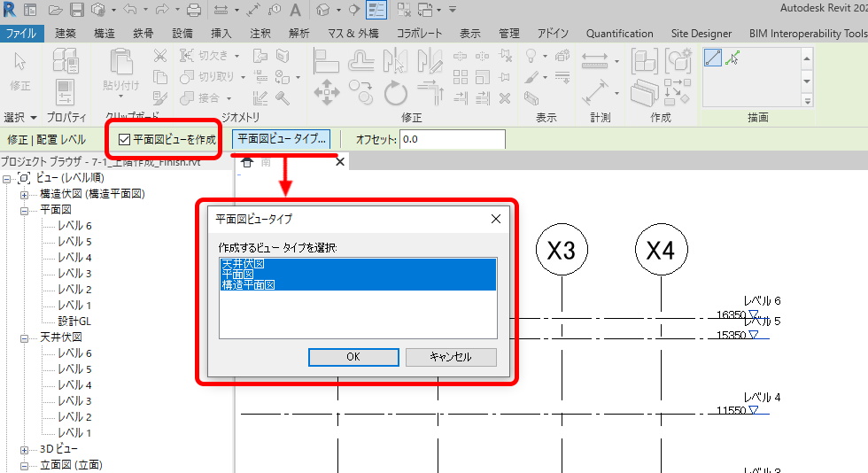Click the X4 grid bubble
The height and width of the screenshot is (473, 868).
[661, 250]
